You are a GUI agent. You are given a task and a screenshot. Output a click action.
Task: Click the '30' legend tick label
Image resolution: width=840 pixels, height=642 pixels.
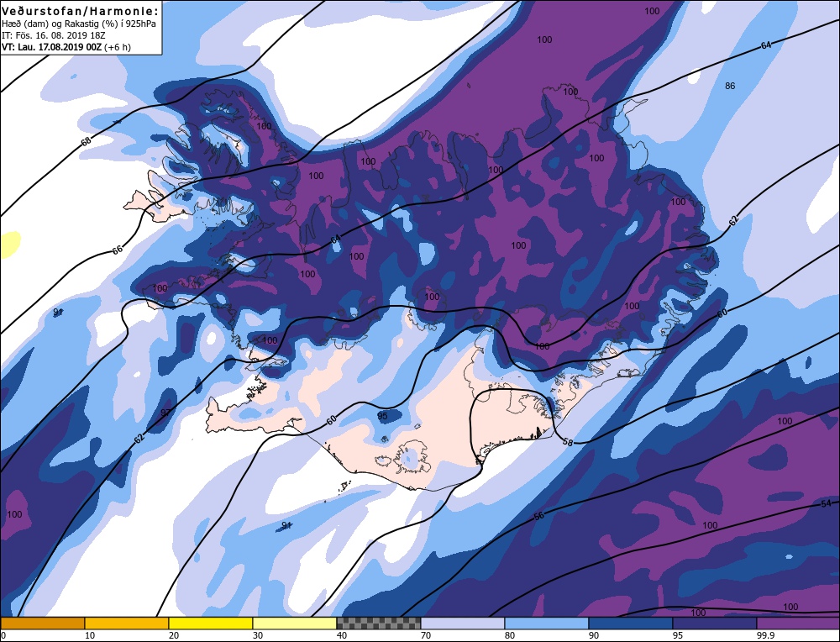point(257,635)
